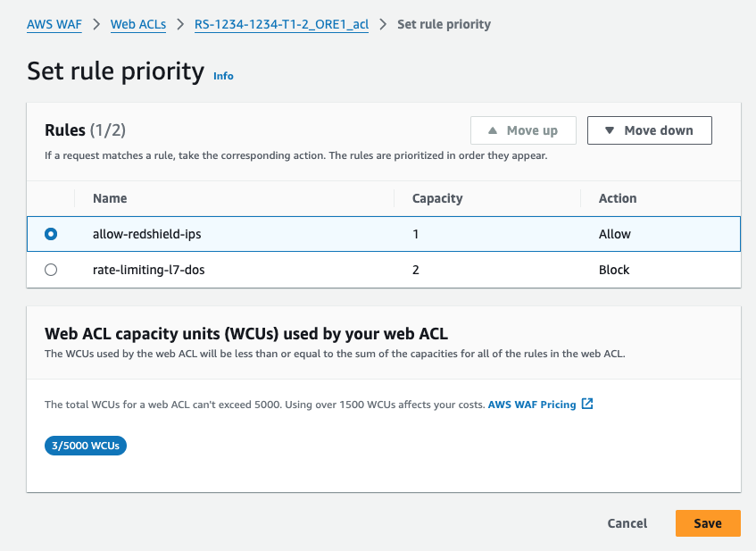Cancel setting rule priority

pyautogui.click(x=627, y=523)
